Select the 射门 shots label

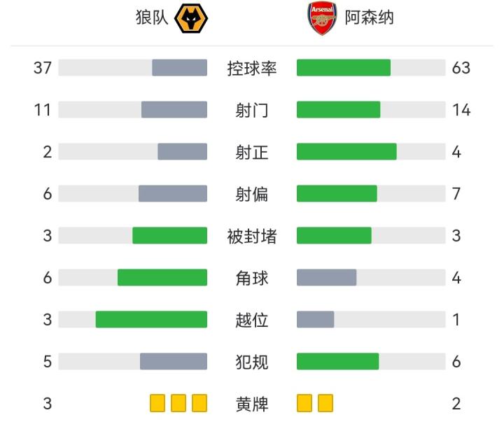252,110
